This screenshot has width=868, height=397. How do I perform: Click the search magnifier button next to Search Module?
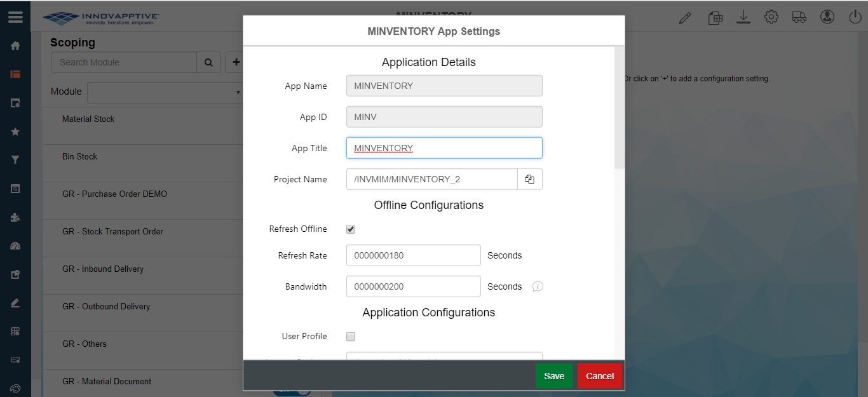click(208, 62)
